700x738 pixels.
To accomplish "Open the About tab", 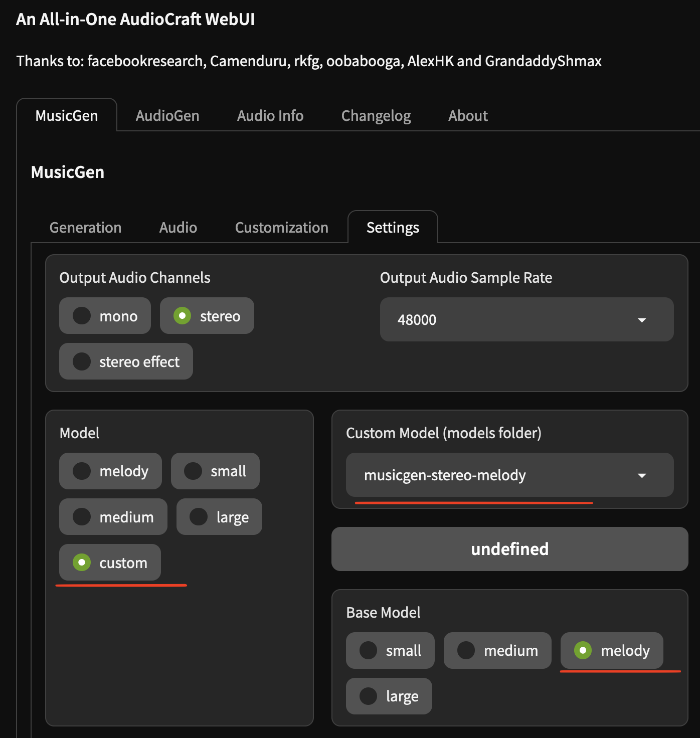I will pos(467,115).
